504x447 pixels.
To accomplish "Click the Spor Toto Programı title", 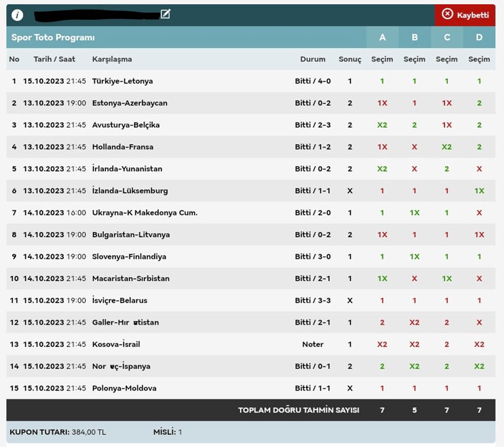I will click(x=53, y=37).
